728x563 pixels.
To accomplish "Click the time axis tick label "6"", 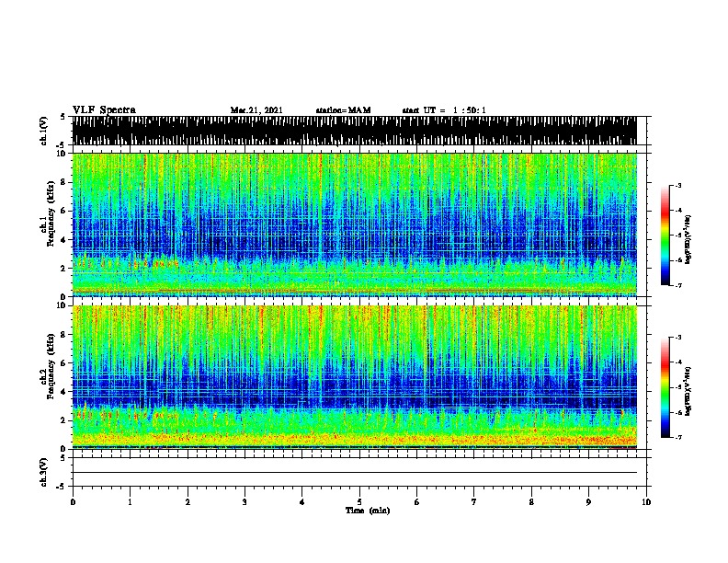I will click(x=417, y=502).
